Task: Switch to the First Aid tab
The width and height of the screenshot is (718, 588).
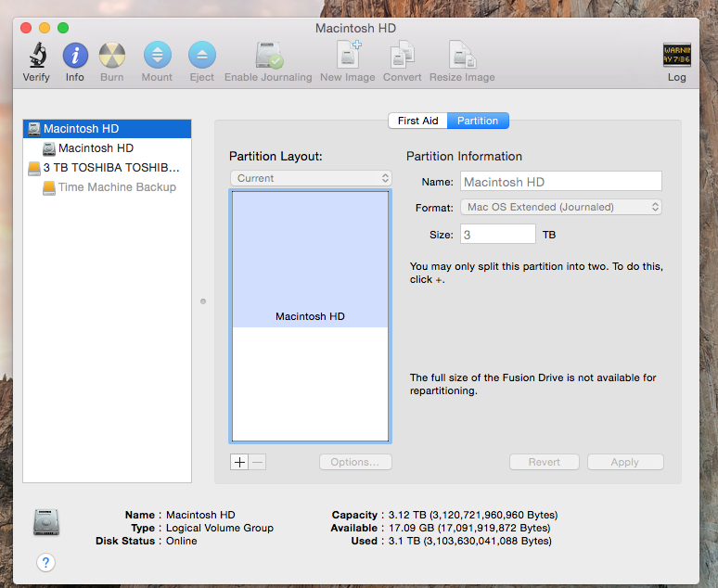Action: coord(417,121)
